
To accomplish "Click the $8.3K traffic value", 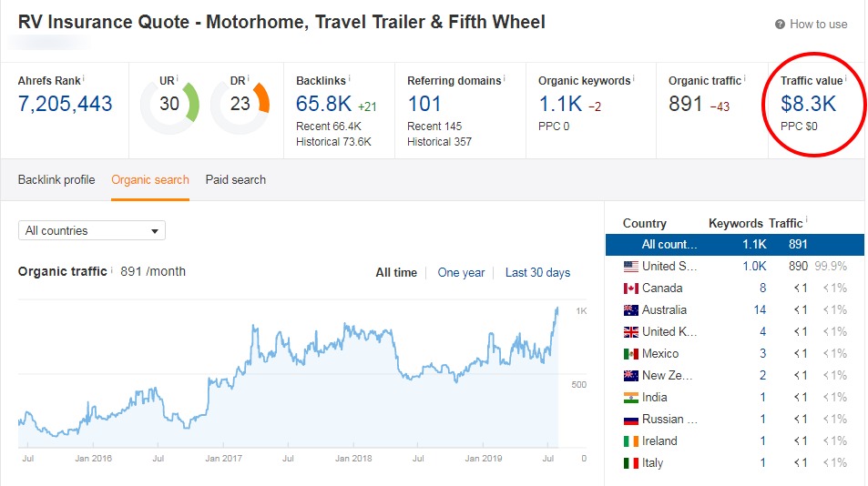I will pos(808,104).
